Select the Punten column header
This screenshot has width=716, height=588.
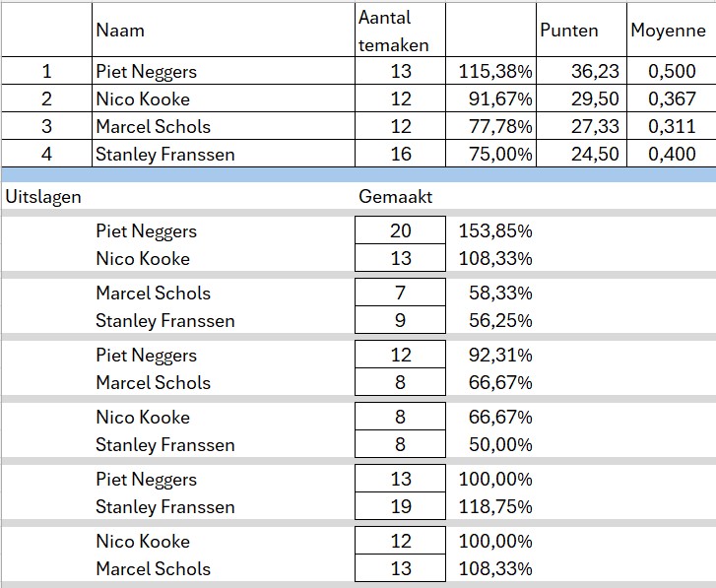pos(568,31)
